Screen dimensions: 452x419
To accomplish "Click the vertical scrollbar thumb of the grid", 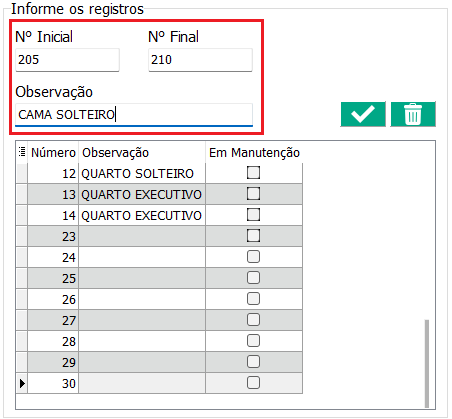I will (x=427, y=363).
